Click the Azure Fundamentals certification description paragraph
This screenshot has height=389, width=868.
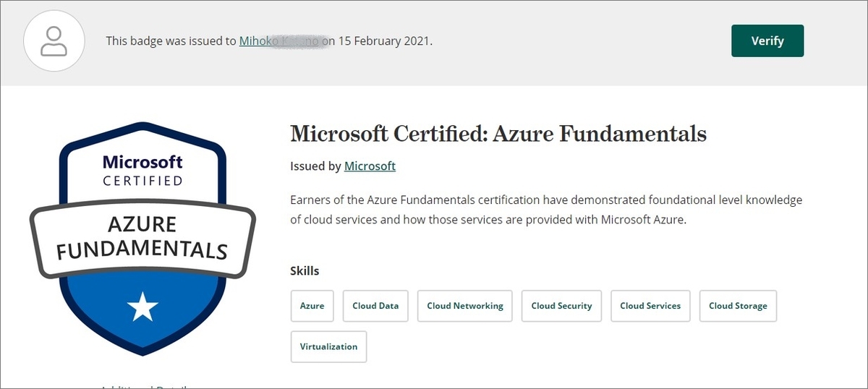coord(546,209)
